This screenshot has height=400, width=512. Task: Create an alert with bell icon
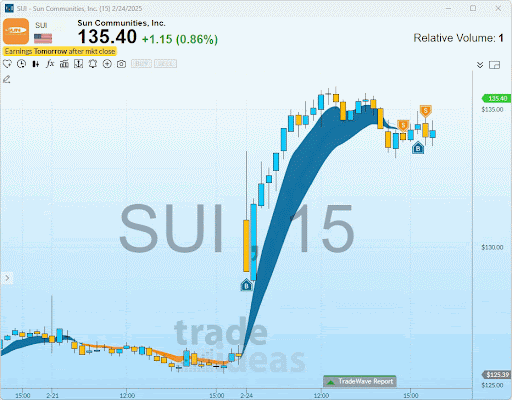click(93, 63)
